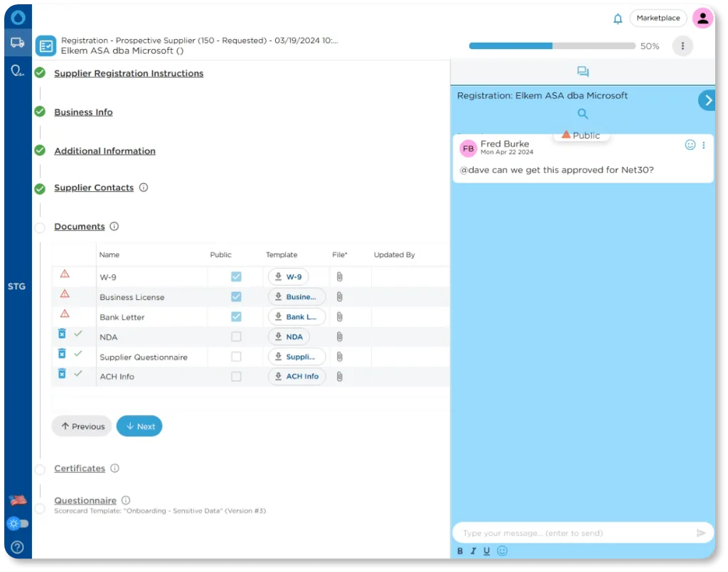Open the truck icon in left sidebar
This screenshot has height=572, width=728.
point(17,43)
